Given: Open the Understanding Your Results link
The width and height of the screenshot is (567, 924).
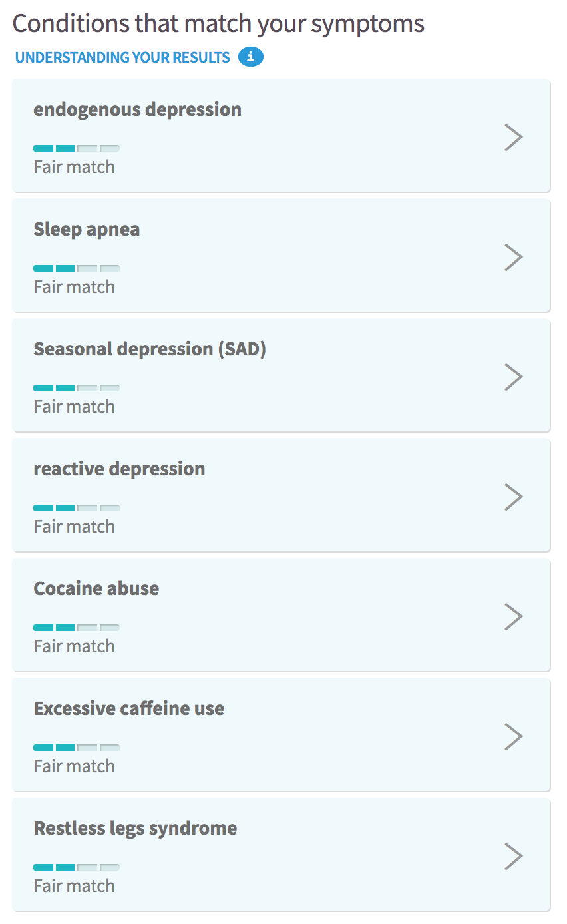Looking at the screenshot, I should pyautogui.click(x=122, y=57).
